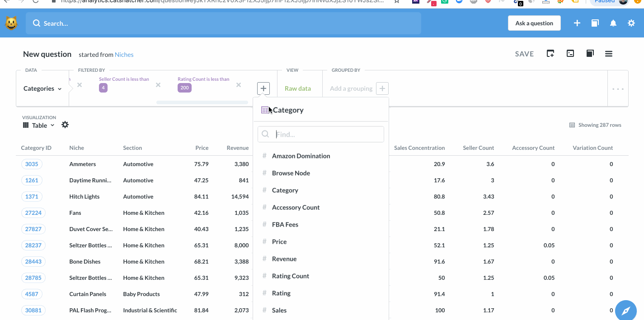Remove the Rating Count filter with X
The width and height of the screenshot is (644, 320).
[x=239, y=85]
